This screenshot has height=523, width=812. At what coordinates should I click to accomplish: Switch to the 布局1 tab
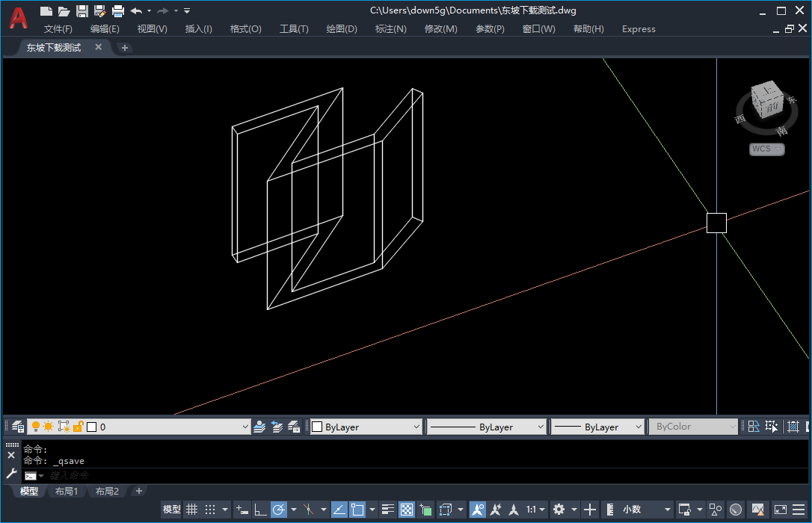point(67,491)
